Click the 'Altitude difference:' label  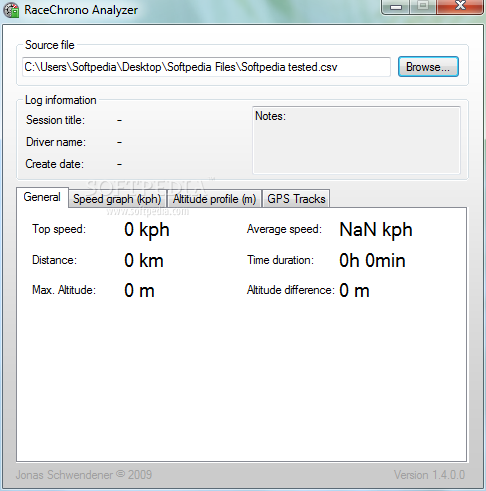290,290
